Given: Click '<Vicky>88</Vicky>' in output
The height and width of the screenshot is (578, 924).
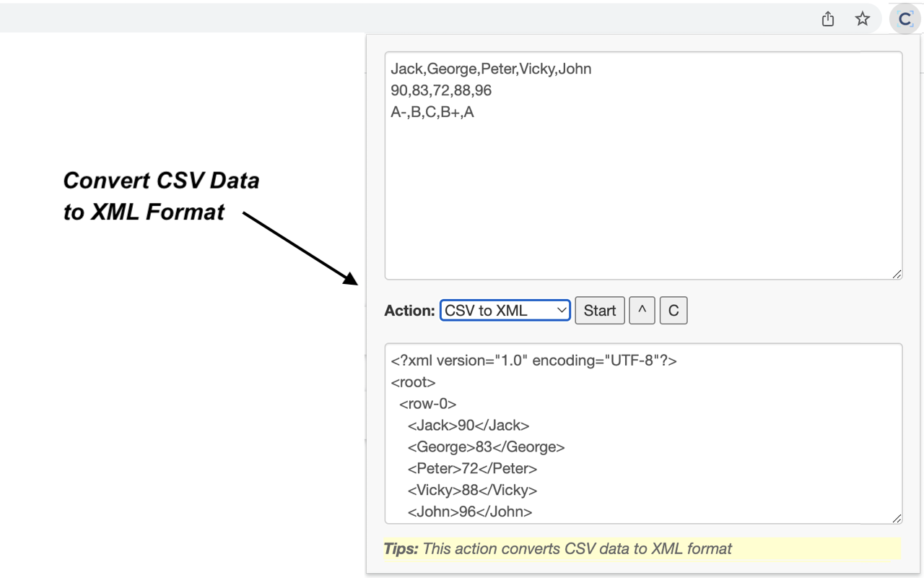Looking at the screenshot, I should (472, 491).
